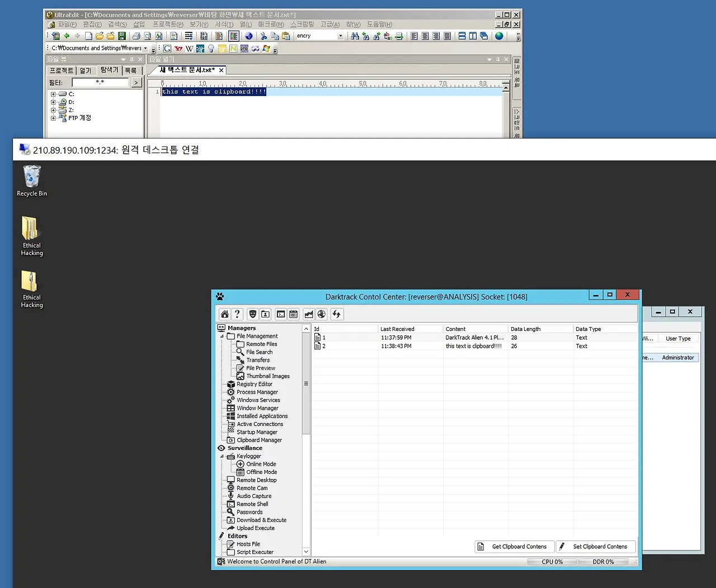Collapse the File Management tree node
The width and height of the screenshot is (716, 588).
(x=222, y=336)
